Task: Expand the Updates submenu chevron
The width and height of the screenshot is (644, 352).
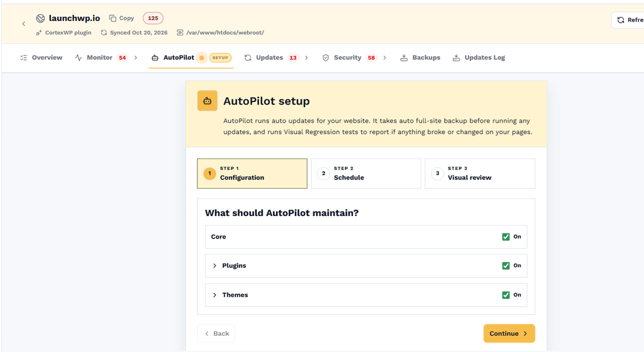Action: click(306, 57)
